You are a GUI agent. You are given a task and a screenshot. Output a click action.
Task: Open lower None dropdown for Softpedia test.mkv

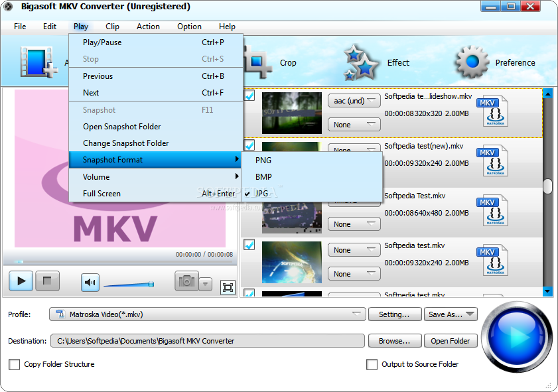354,274
